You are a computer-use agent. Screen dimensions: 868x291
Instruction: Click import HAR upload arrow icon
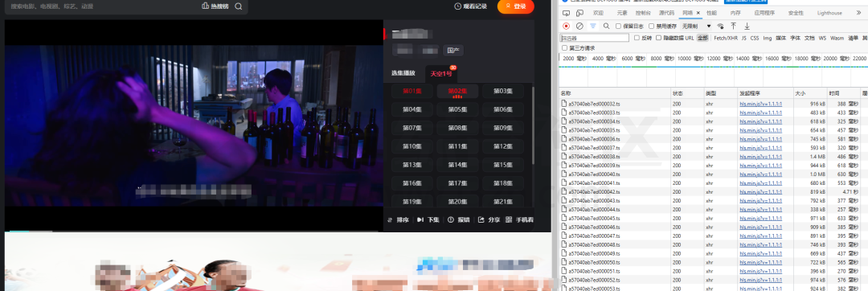click(734, 26)
